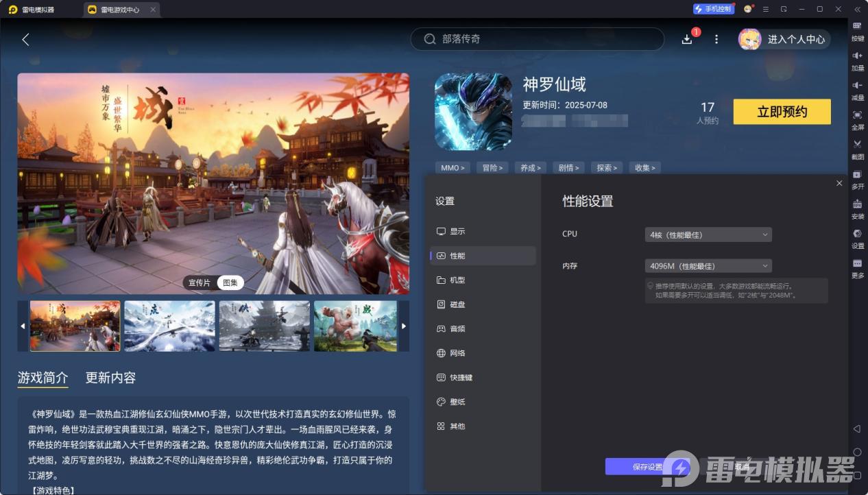Viewport: 868px width, 495px height.
Task: Switch to the 更新内容 tab
Action: tap(110, 378)
